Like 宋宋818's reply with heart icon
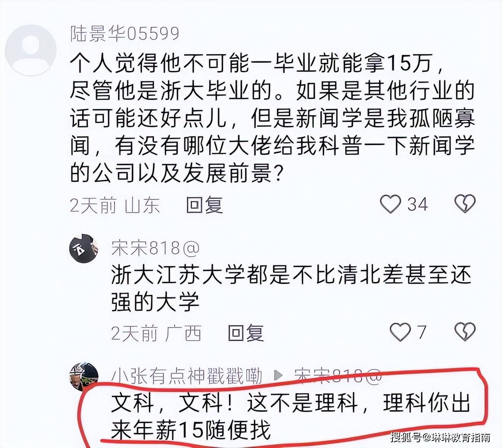The image size is (502, 448). [400, 332]
